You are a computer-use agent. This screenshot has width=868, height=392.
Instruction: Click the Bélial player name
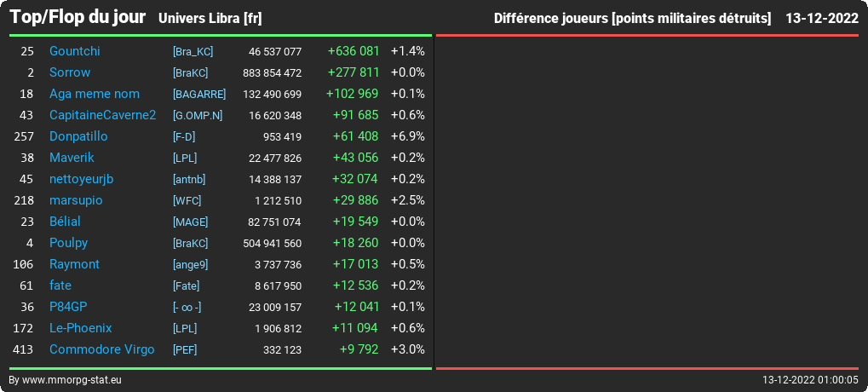click(65, 222)
